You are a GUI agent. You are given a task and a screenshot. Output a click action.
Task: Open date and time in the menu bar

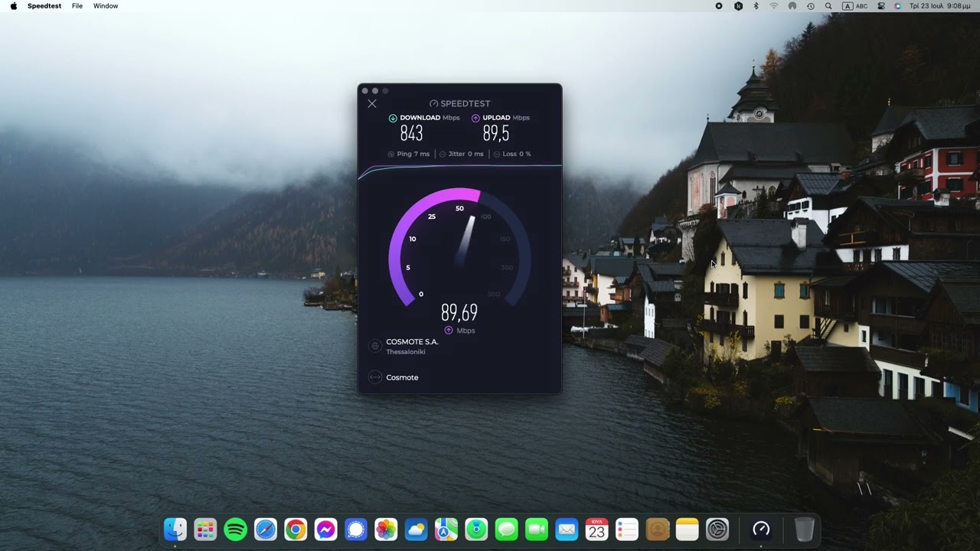pyautogui.click(x=940, y=6)
